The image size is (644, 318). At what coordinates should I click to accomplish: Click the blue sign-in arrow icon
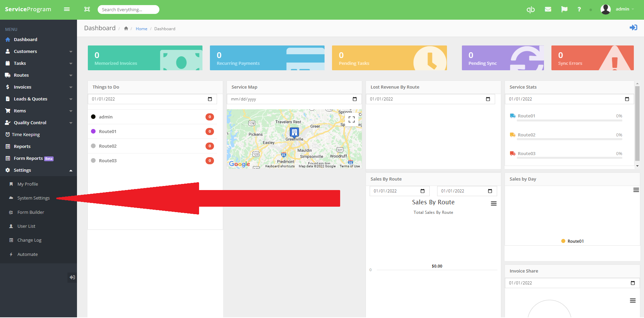point(633,27)
